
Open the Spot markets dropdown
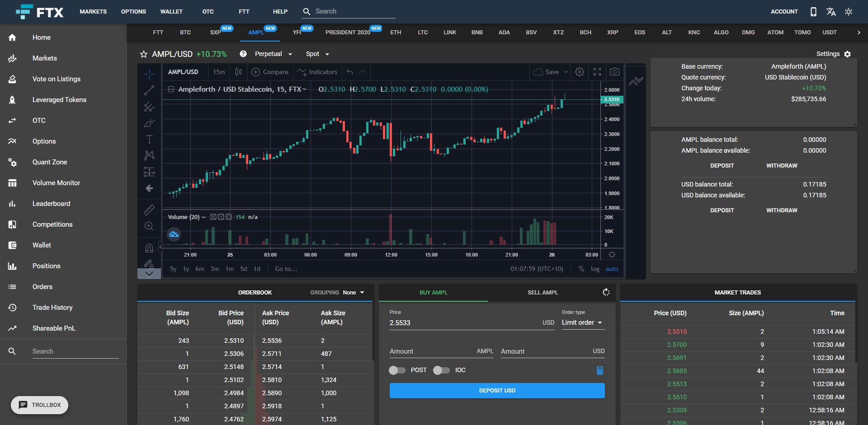318,54
